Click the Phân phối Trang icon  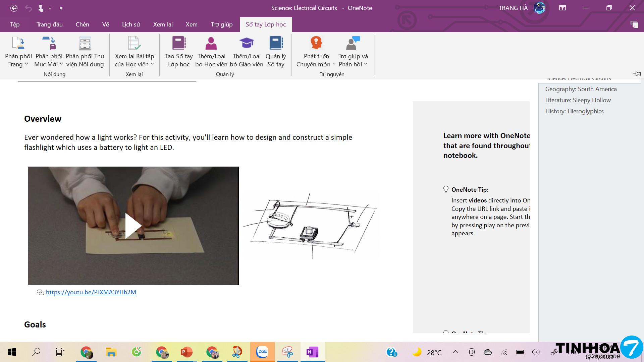point(18,44)
